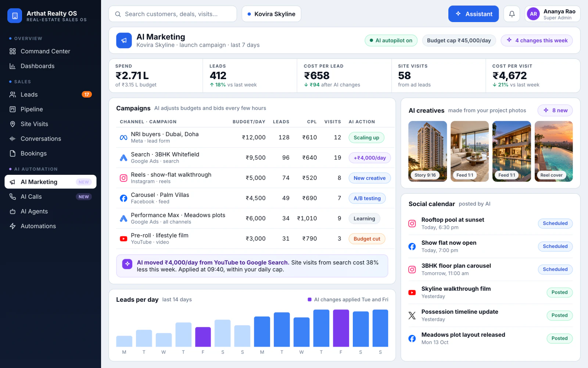The width and height of the screenshot is (588, 368).
Task: Click the Meta icon in NRI buyers row
Action: click(123, 138)
